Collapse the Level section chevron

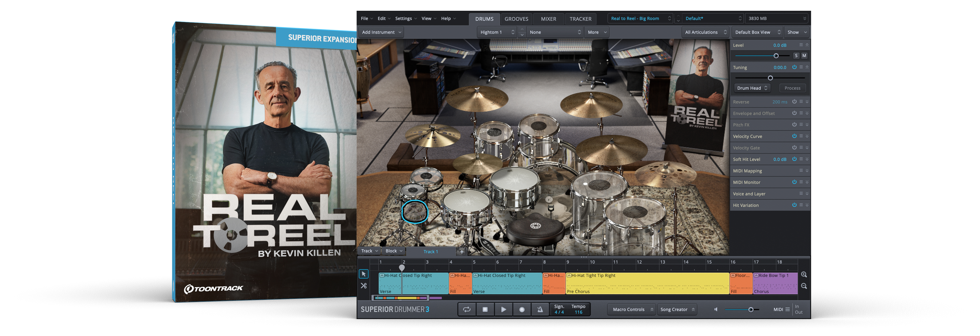[x=807, y=45]
